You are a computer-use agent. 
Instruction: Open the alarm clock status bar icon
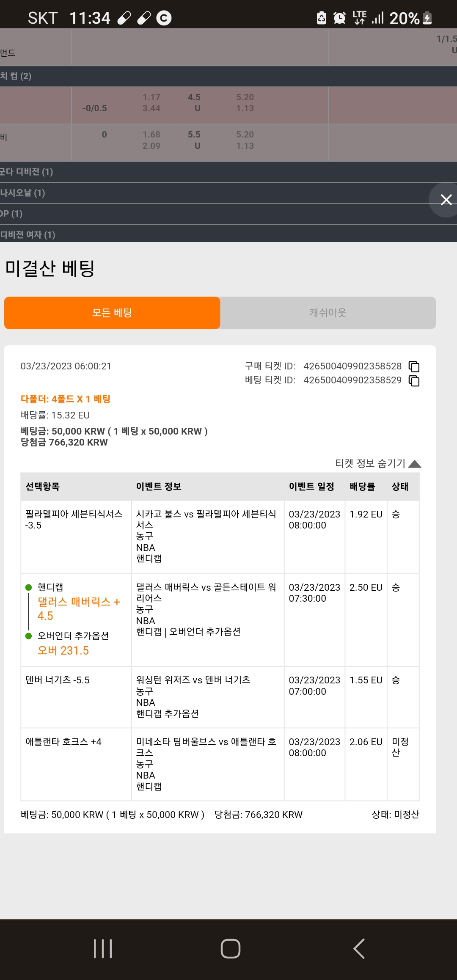339,18
